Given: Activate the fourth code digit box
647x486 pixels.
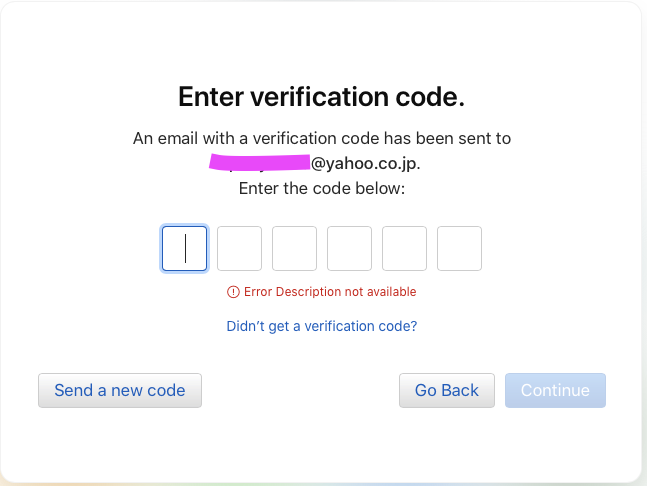Looking at the screenshot, I should pos(349,248).
